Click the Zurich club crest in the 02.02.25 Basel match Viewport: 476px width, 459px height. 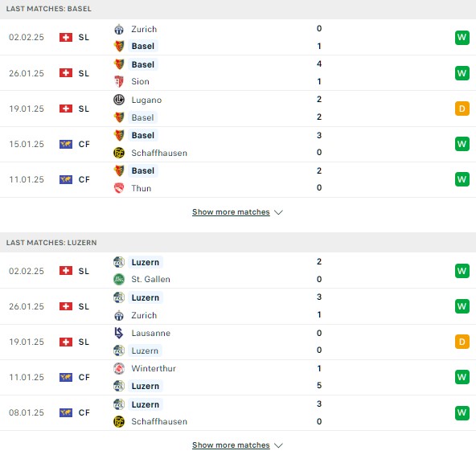click(119, 30)
